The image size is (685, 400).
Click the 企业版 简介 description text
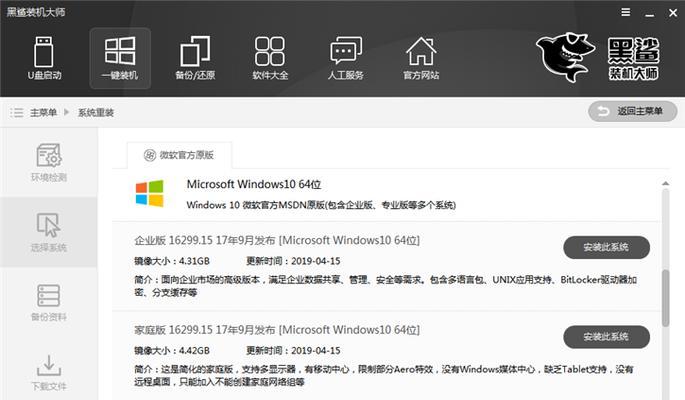(x=385, y=286)
